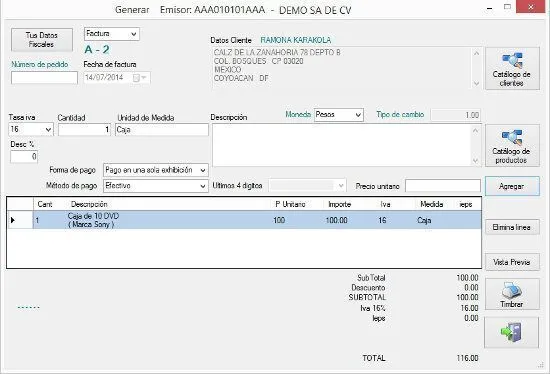Click the Tus Datos Fiscales button
Screen dimensions: 550x374
point(42,40)
